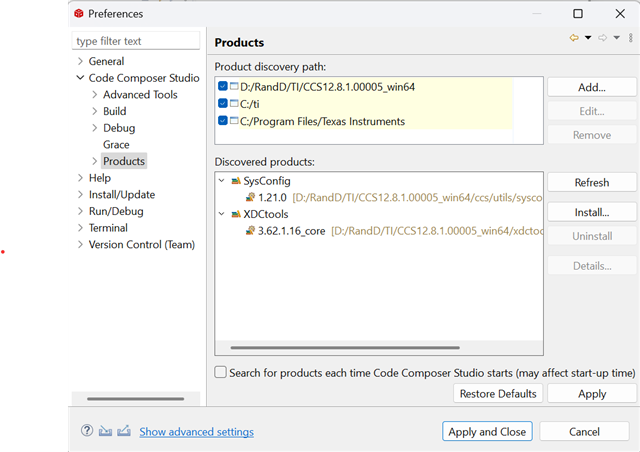Select the Terminal preference page label
Screen dimensions: 640x452
click(x=108, y=228)
